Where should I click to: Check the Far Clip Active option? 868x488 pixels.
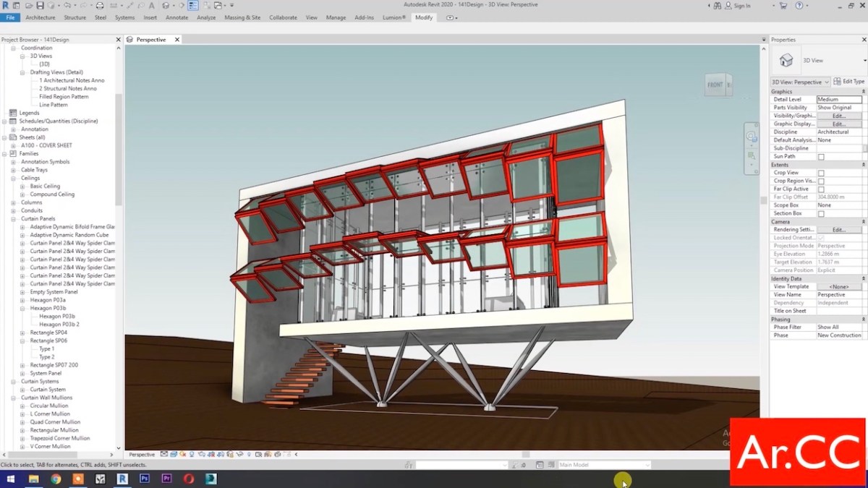(x=822, y=188)
